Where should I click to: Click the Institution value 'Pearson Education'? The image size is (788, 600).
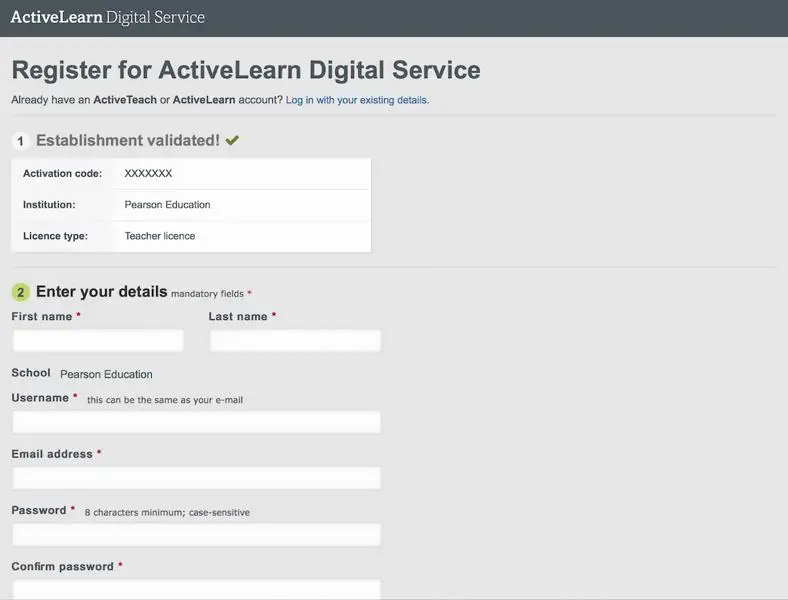[x=167, y=205]
